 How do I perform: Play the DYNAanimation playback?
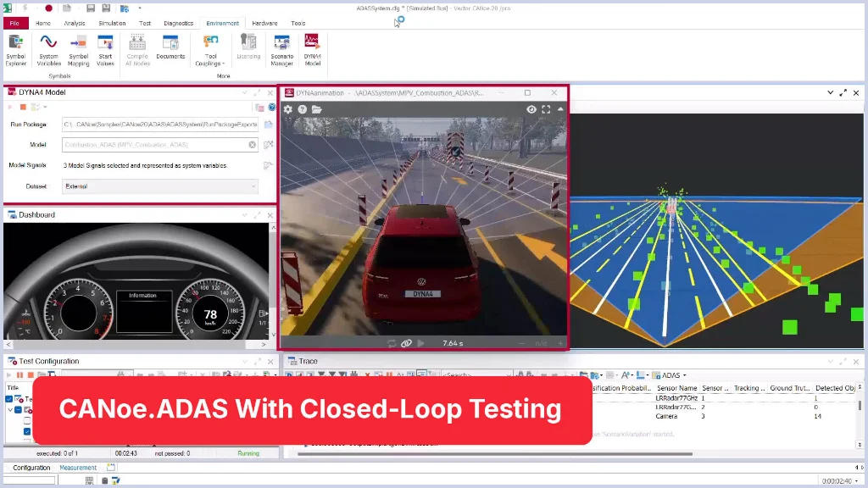[x=420, y=343]
